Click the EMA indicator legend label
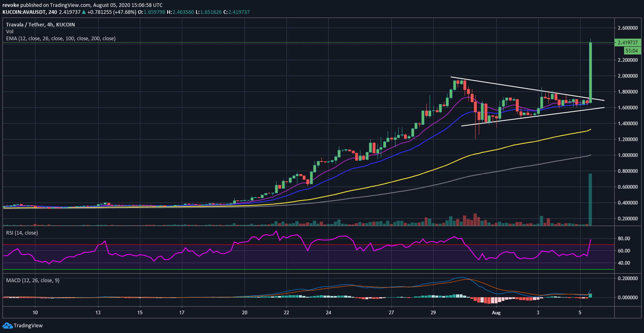Viewport: 644px width, 333px height. (x=61, y=38)
